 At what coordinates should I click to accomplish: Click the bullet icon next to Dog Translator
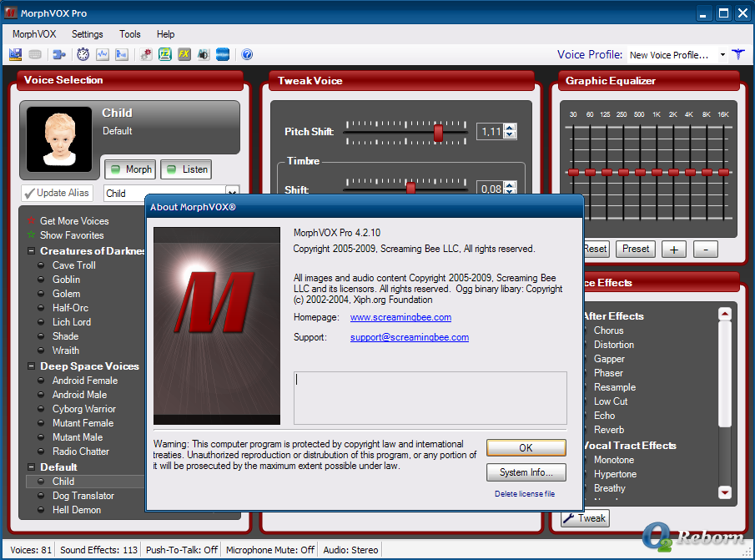[x=42, y=495]
